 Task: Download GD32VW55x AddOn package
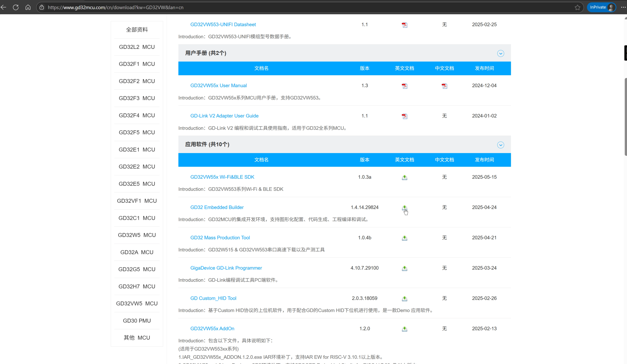(405, 329)
